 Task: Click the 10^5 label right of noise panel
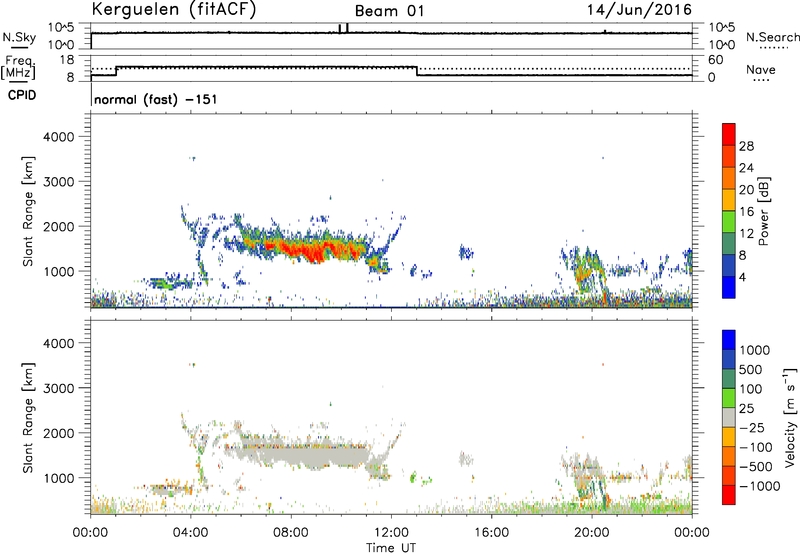pos(722,27)
